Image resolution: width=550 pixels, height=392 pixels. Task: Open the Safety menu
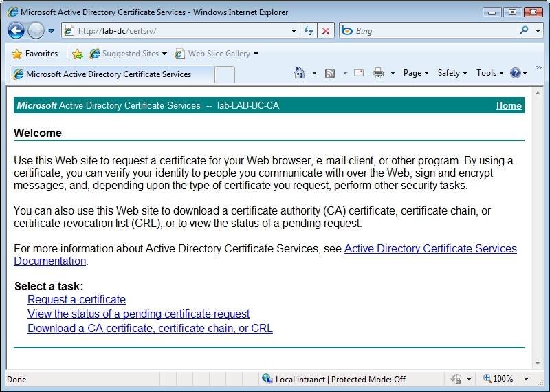[x=452, y=73]
